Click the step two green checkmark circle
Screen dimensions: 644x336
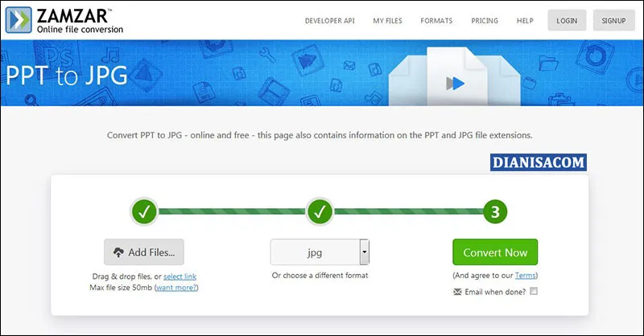(320, 212)
